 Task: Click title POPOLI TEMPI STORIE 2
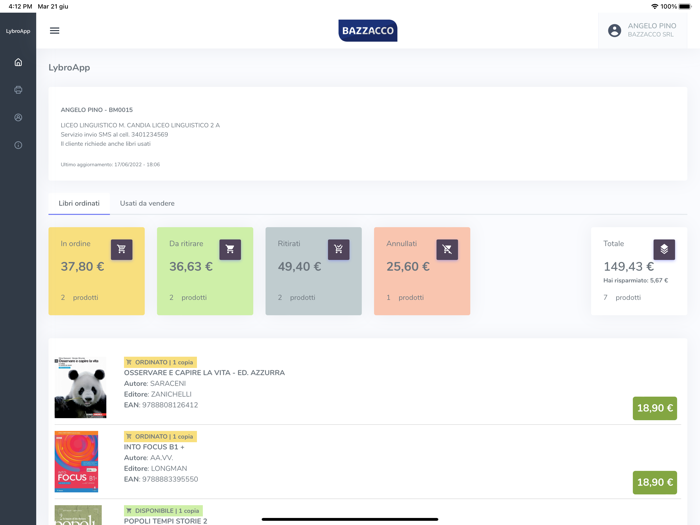coord(166,521)
